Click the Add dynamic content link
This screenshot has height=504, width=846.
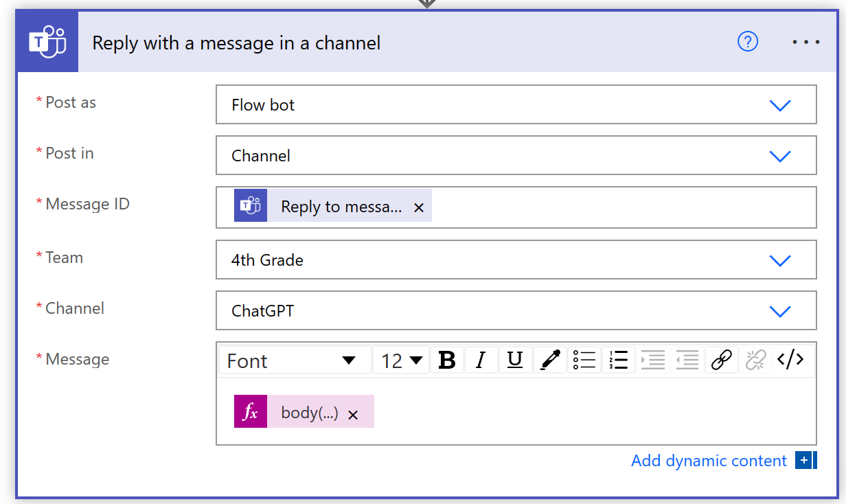tap(709, 461)
